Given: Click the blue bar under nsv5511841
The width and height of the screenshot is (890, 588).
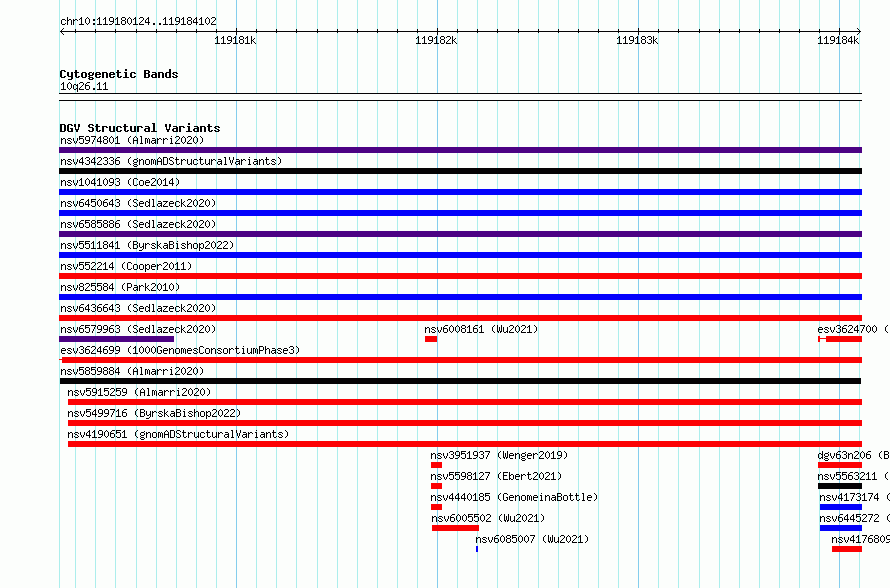Looking at the screenshot, I should point(460,255).
